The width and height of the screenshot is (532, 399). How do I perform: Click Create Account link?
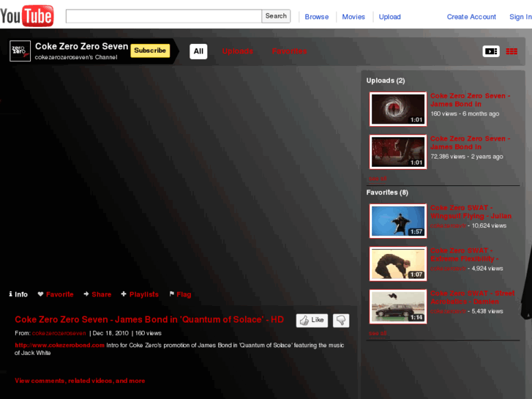[471, 17]
